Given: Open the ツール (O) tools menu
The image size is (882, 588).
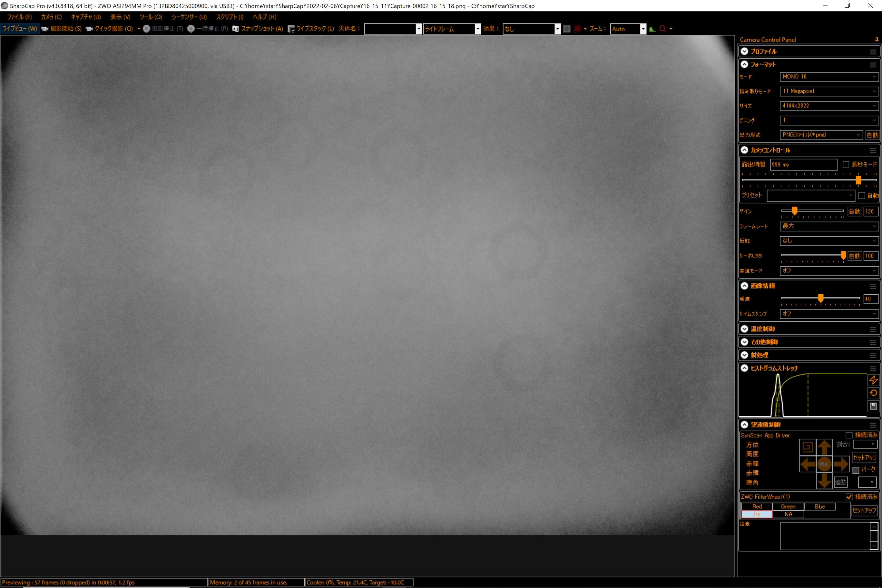Looking at the screenshot, I should point(151,17).
